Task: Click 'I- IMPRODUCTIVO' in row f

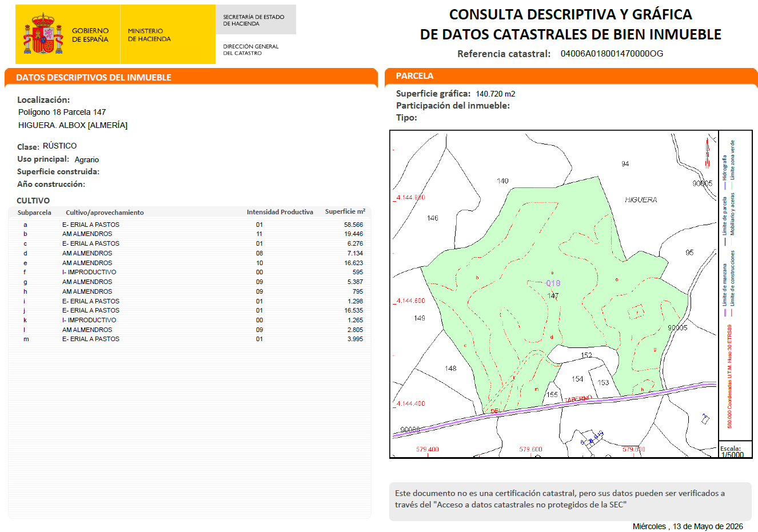Action: coord(89,272)
